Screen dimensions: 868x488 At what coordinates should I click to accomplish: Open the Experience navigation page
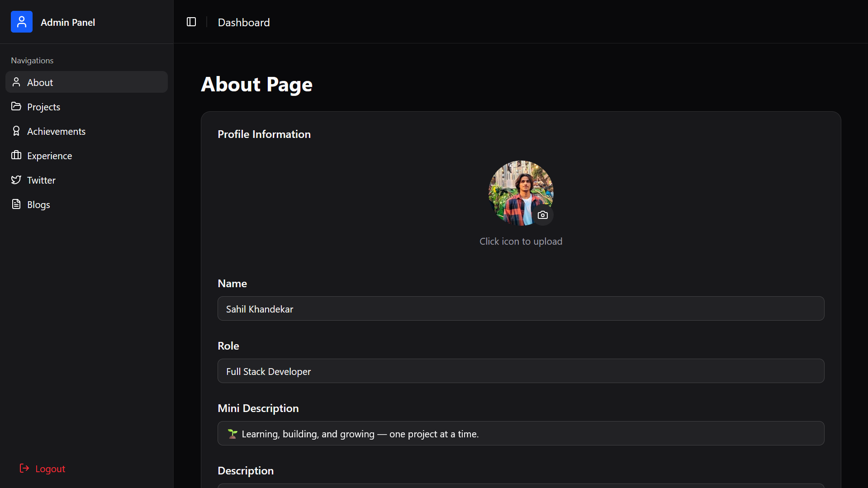49,156
